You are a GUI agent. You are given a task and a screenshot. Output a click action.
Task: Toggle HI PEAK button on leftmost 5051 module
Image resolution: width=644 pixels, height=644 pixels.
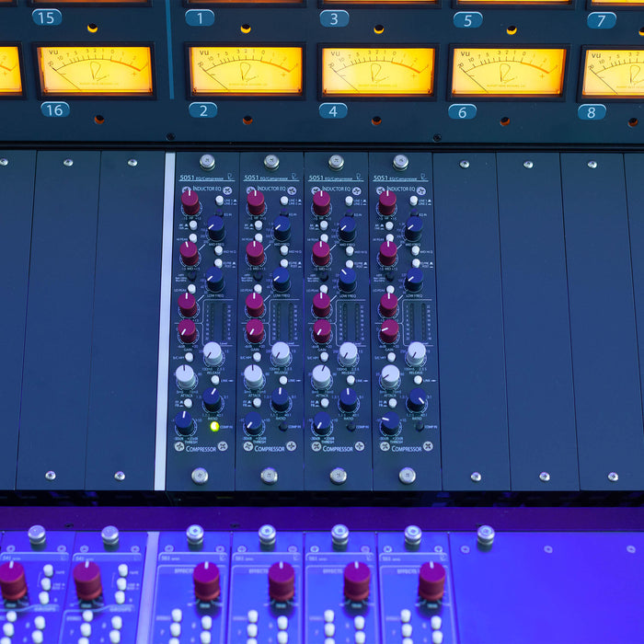pyautogui.click(x=193, y=237)
